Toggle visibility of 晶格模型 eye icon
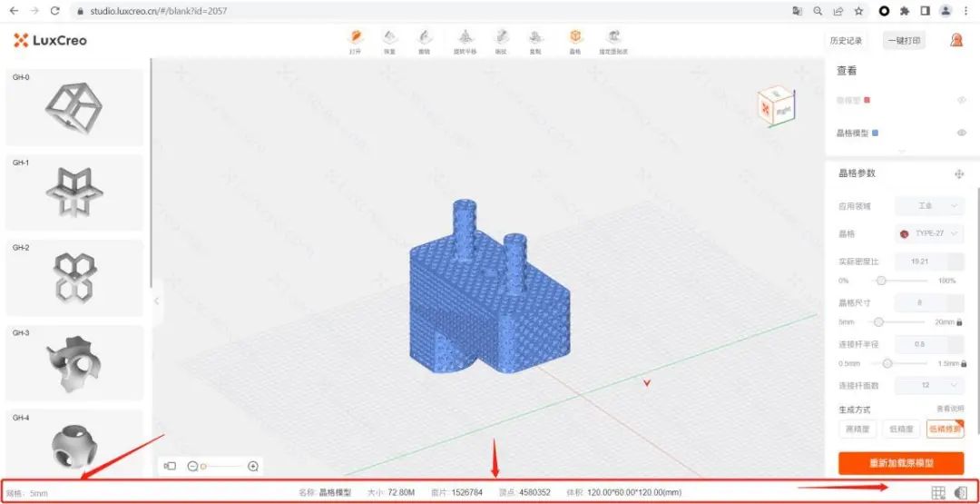The image size is (980, 504). pos(961,133)
